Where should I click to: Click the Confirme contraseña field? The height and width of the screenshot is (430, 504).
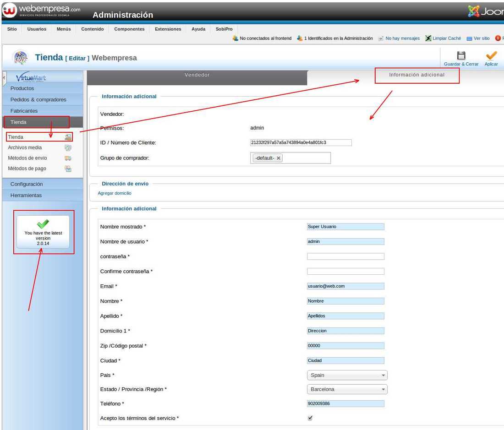pos(345,272)
